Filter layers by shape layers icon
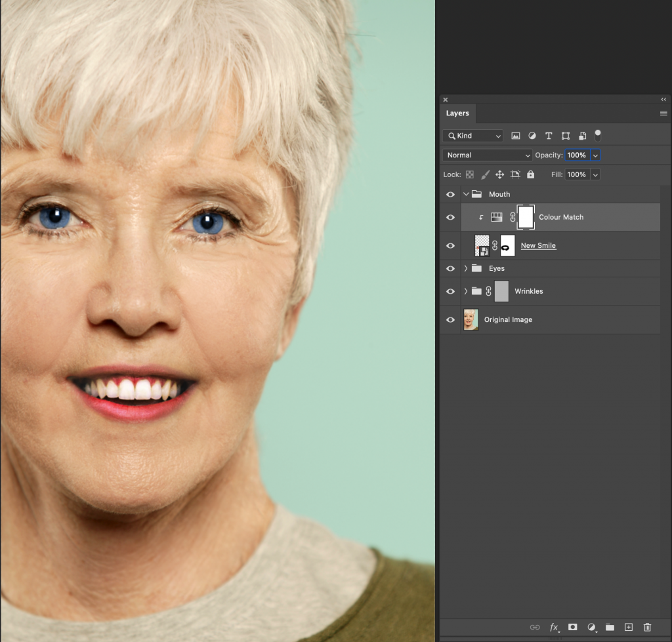This screenshot has height=642, width=672. (x=566, y=136)
